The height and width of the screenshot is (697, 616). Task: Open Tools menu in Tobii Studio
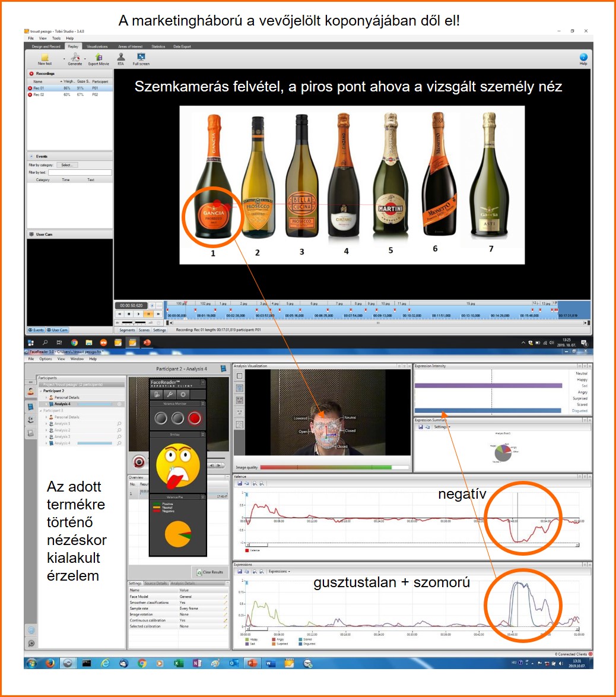[56, 38]
